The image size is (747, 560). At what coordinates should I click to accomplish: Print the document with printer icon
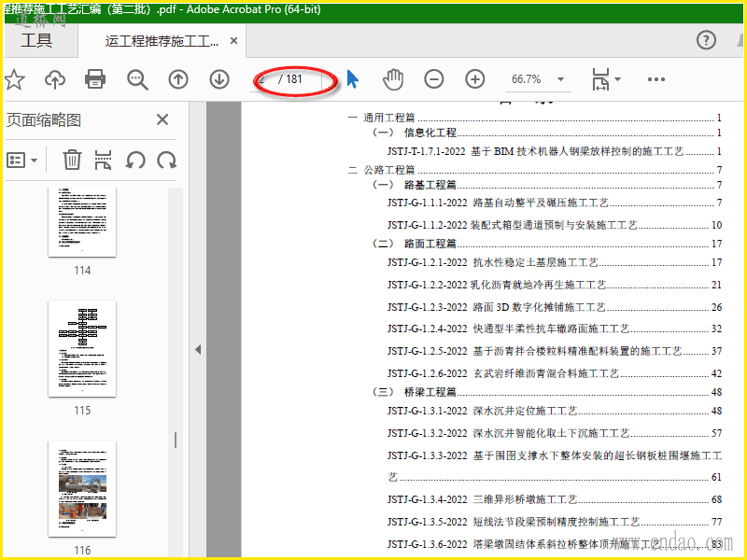[95, 79]
